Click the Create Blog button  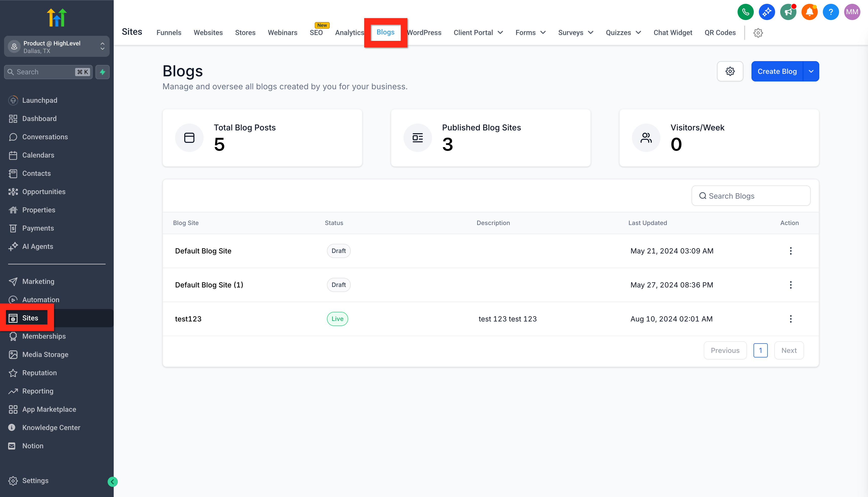click(x=777, y=71)
